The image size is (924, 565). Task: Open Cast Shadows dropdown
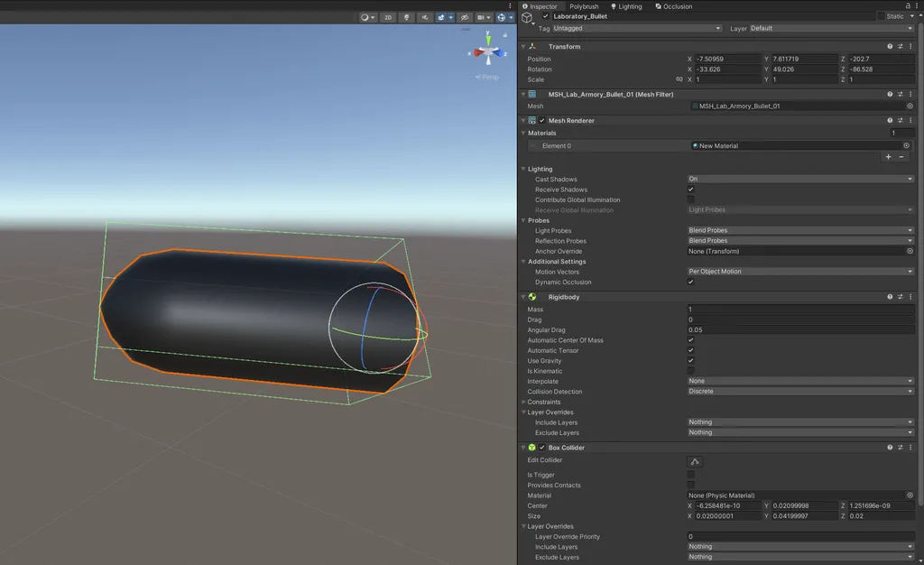pyautogui.click(x=800, y=179)
